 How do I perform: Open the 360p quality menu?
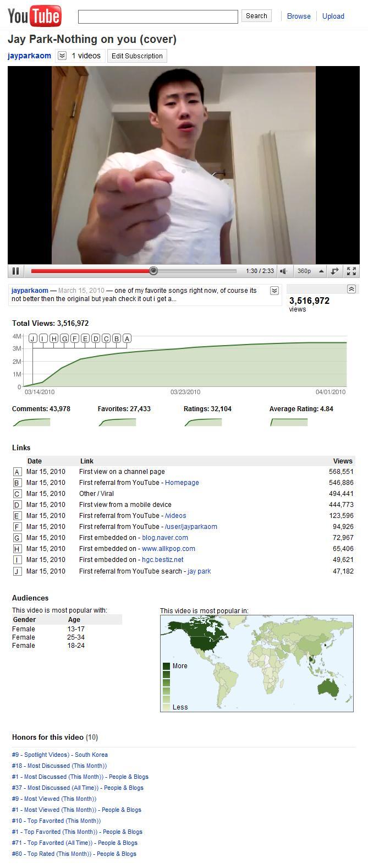[x=304, y=271]
